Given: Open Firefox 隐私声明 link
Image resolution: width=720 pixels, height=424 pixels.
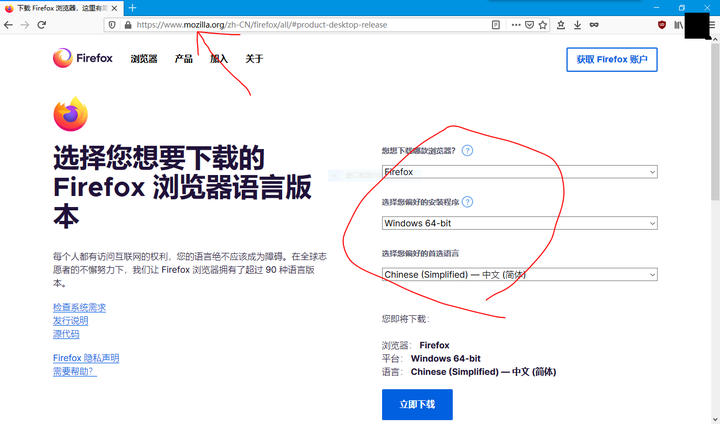Looking at the screenshot, I should [x=86, y=358].
